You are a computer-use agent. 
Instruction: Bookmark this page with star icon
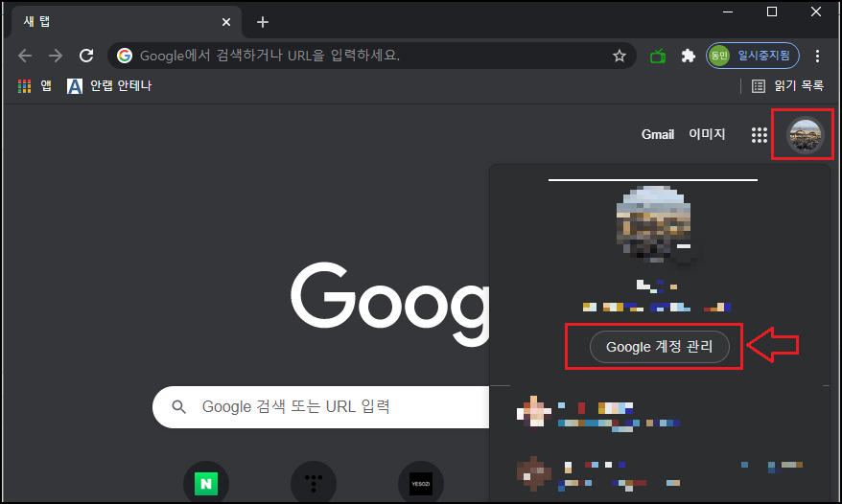(x=620, y=56)
